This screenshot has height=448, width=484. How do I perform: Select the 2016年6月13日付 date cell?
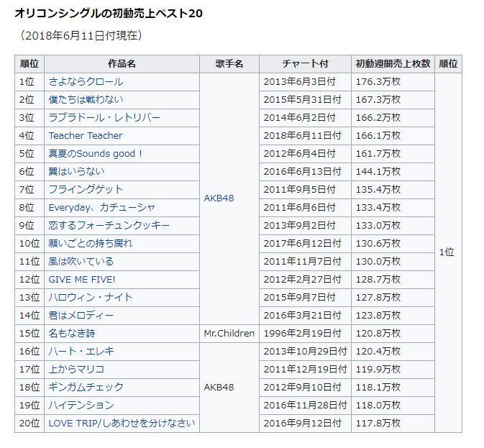(305, 171)
